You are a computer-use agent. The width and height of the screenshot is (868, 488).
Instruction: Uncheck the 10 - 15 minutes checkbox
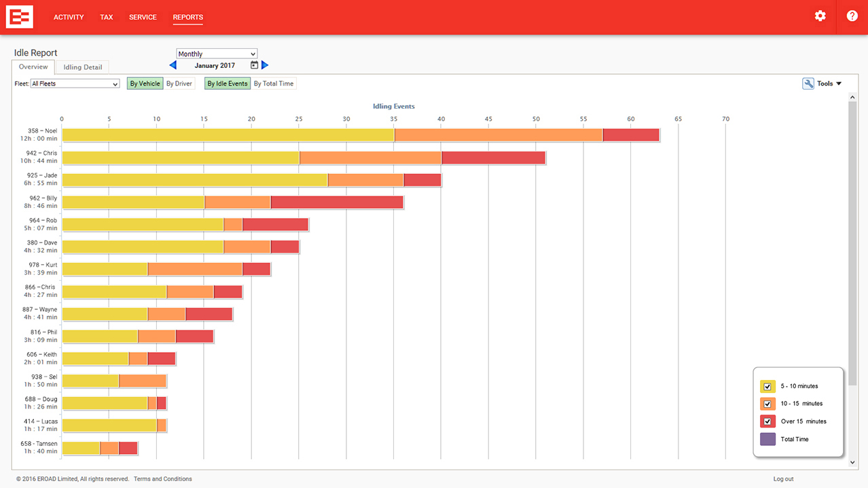(x=767, y=404)
